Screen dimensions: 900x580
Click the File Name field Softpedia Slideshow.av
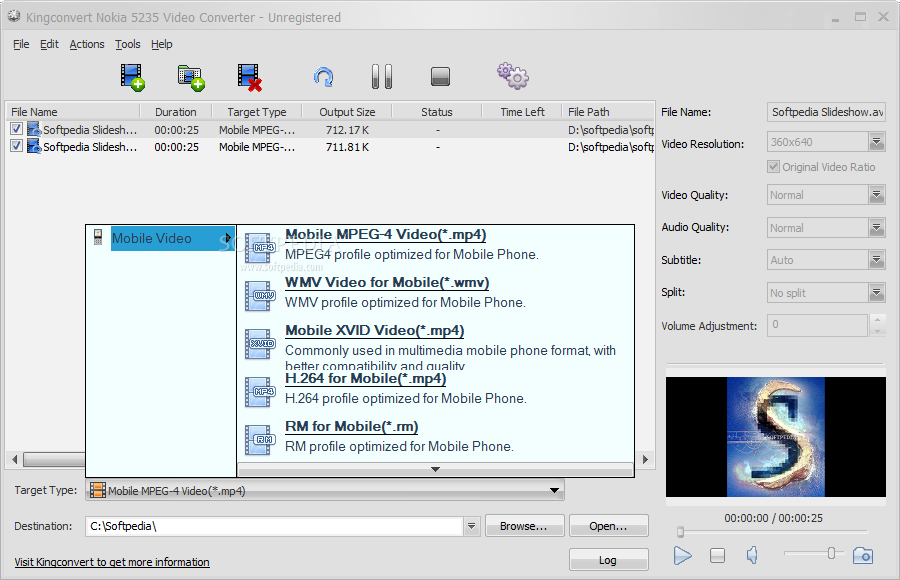[827, 112]
